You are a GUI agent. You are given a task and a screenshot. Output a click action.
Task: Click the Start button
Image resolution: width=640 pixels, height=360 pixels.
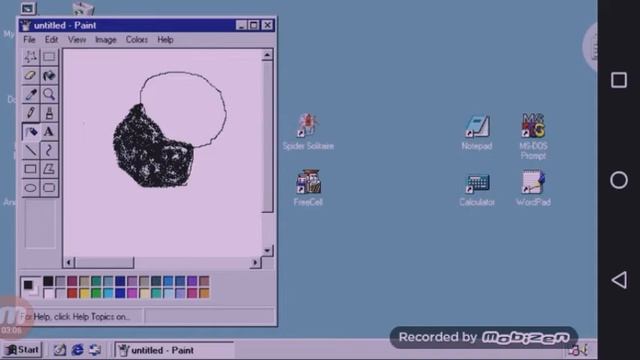pos(22,350)
